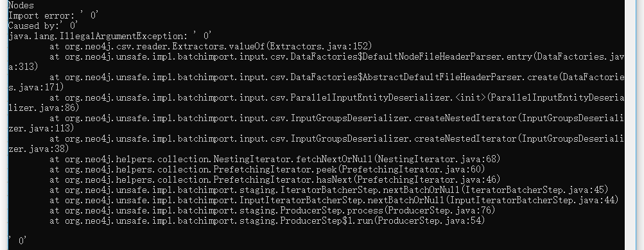644x250 pixels.
Task: Click the ParallelInputEntityDeserializer.<init> stack line
Action: [x=336, y=97]
